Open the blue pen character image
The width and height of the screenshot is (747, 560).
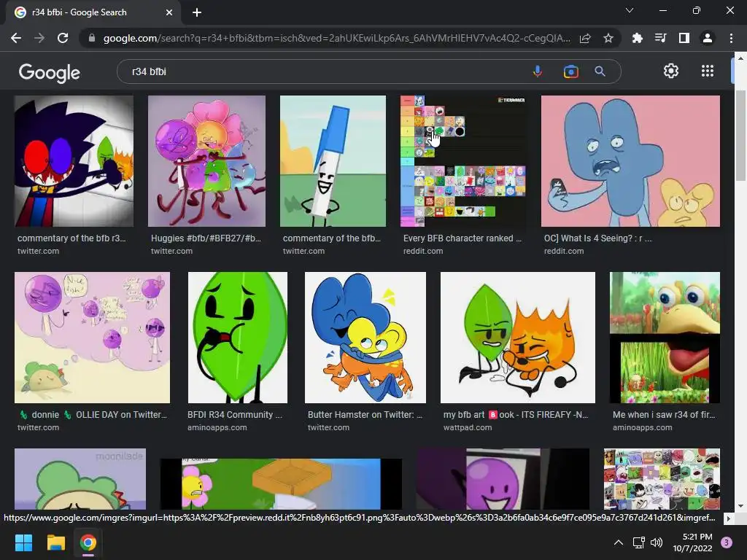coord(333,161)
